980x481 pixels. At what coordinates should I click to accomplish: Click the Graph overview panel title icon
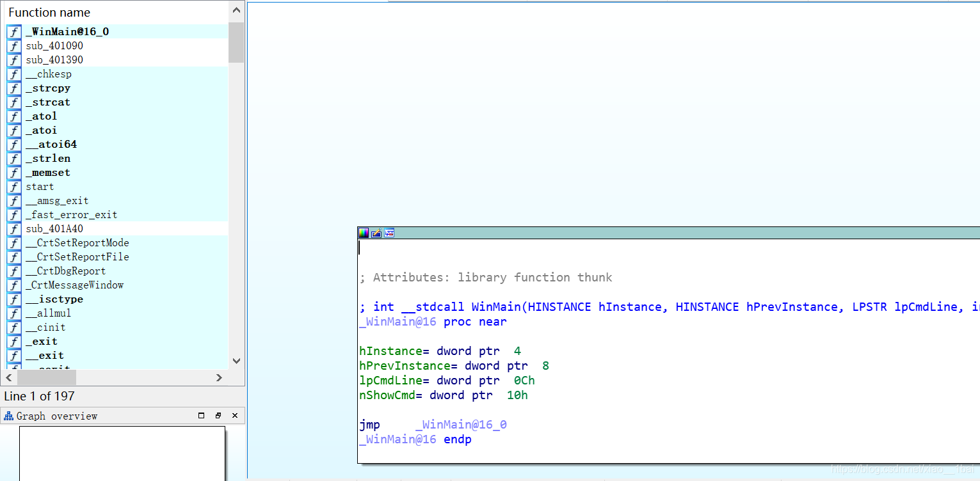(x=8, y=416)
